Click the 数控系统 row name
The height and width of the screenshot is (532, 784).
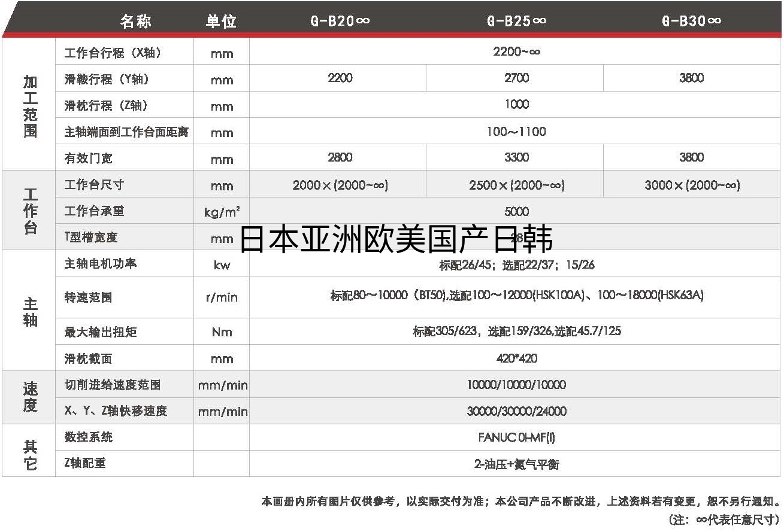88,437
